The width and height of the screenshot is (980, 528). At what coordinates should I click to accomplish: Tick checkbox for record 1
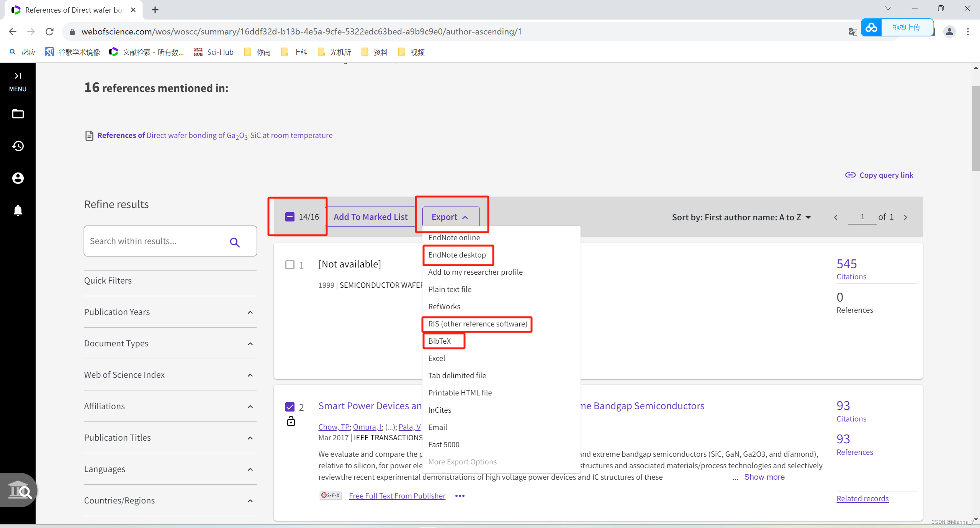290,265
